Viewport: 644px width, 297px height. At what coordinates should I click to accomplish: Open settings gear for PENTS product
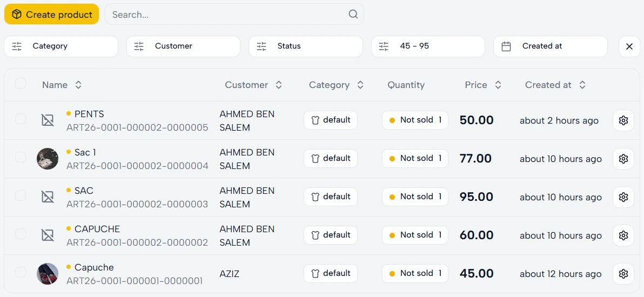[623, 120]
